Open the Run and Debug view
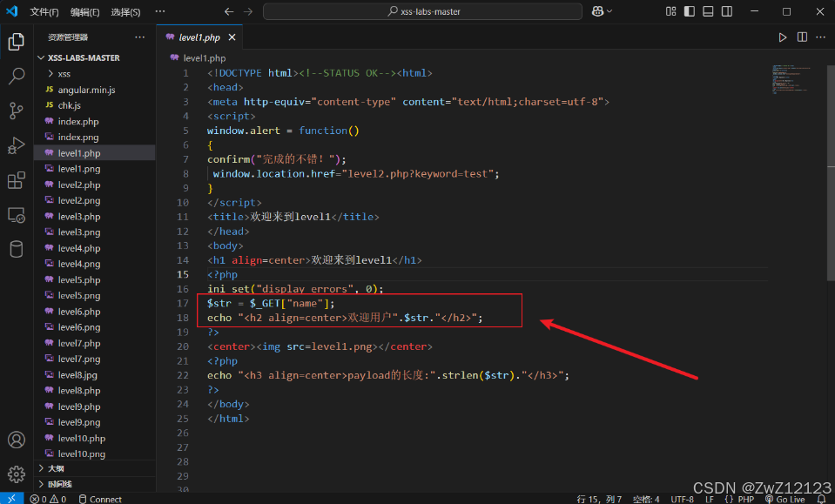The width and height of the screenshot is (835, 504). coord(16,145)
